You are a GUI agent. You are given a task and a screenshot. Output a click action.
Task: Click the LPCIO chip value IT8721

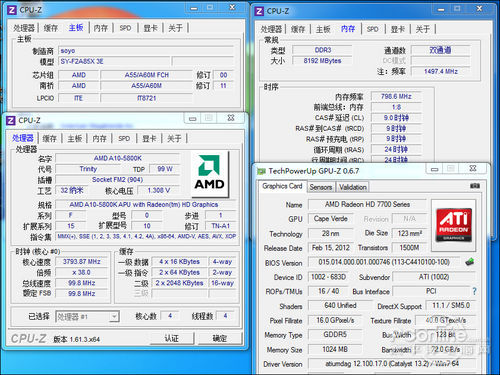[147, 98]
